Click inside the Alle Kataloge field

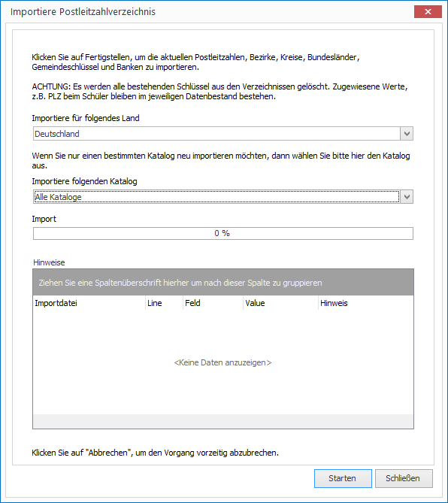click(x=216, y=197)
